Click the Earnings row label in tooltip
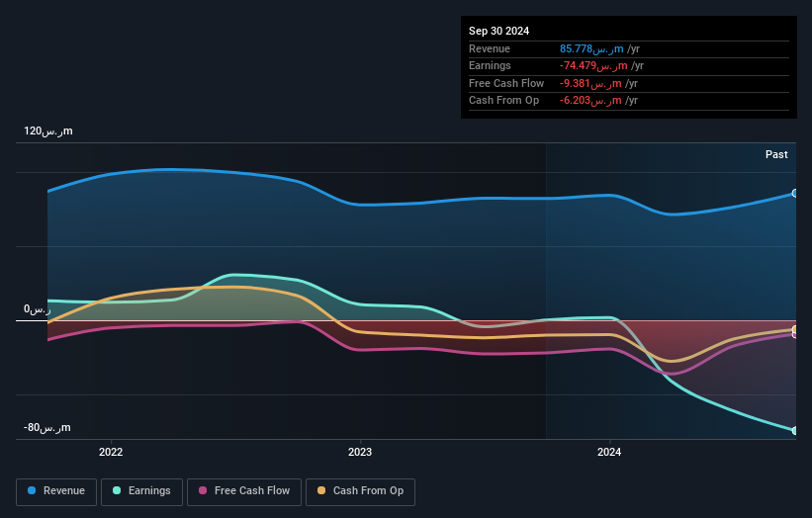Screen dimensions: 812x518 (x=490, y=65)
